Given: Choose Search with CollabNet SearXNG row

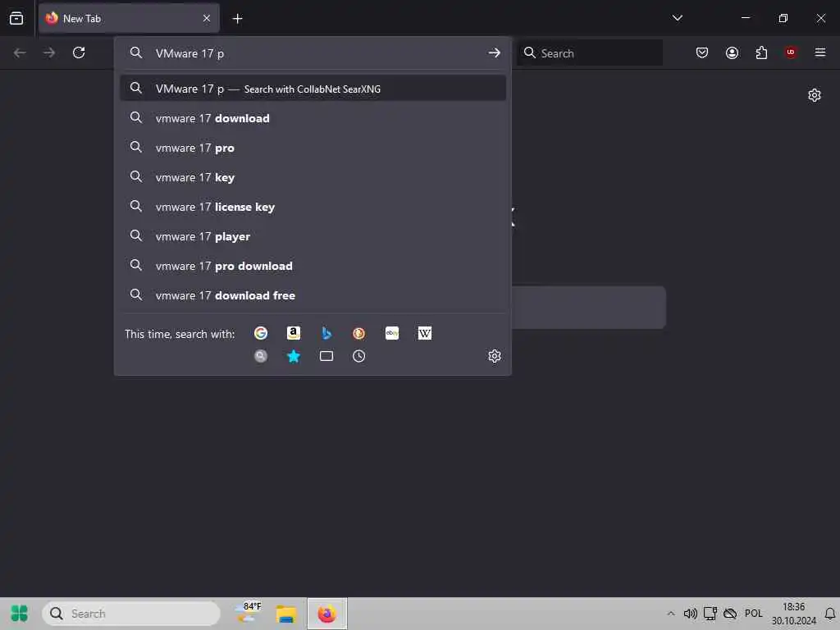Looking at the screenshot, I should click(x=313, y=89).
